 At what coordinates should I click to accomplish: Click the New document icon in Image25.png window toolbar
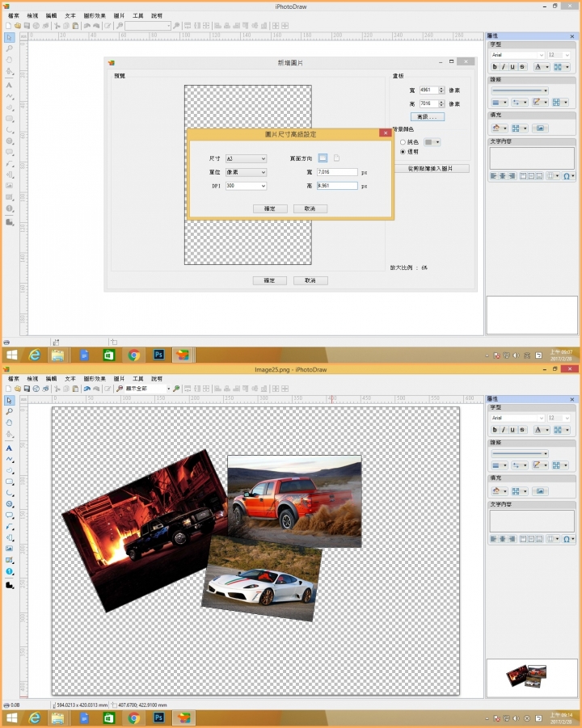pyautogui.click(x=8, y=389)
